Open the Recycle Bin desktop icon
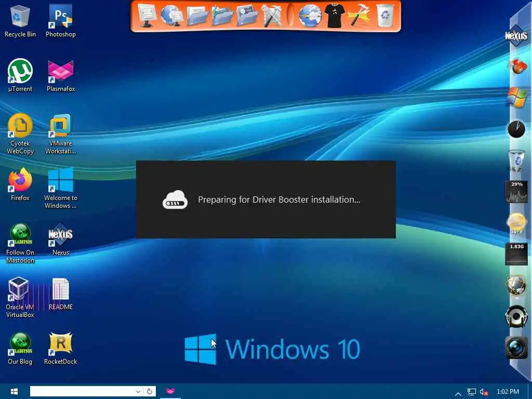This screenshot has height=399, width=532. coord(20,21)
